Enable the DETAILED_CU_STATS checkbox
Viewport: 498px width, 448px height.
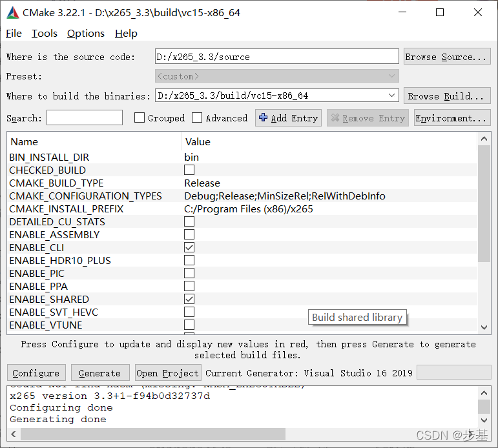pyautogui.click(x=189, y=221)
